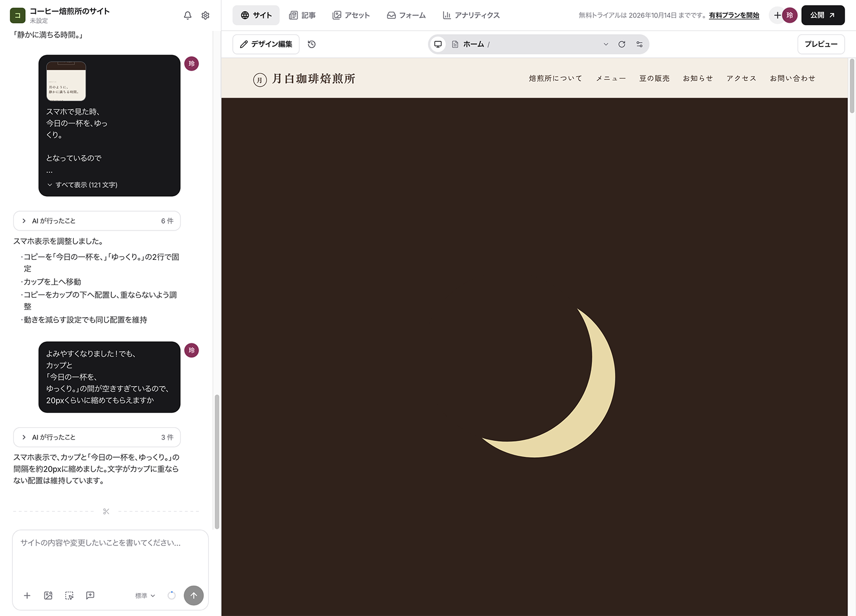
Task: Switch to フォーム tab
Action: [x=406, y=16]
